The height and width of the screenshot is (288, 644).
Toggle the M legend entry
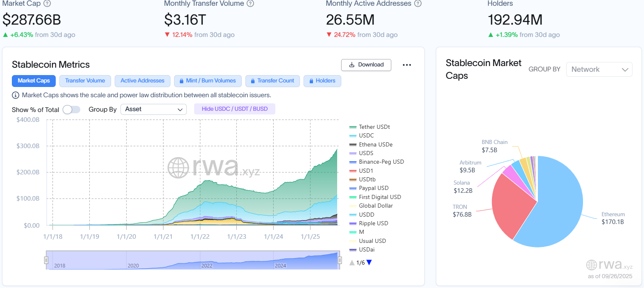357,232
